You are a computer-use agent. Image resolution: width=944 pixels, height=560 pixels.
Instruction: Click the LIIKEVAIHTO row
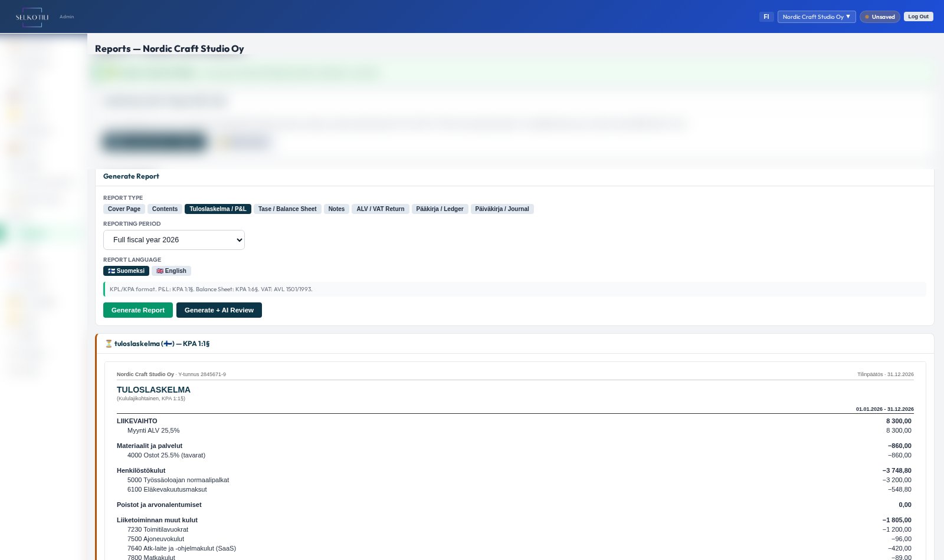[515, 421]
